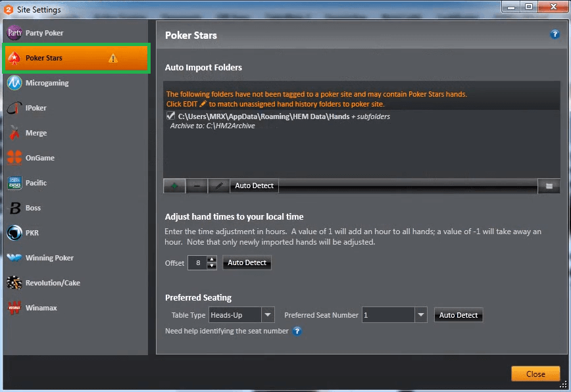Select the Winning Poker label in sidebar

[x=49, y=258]
